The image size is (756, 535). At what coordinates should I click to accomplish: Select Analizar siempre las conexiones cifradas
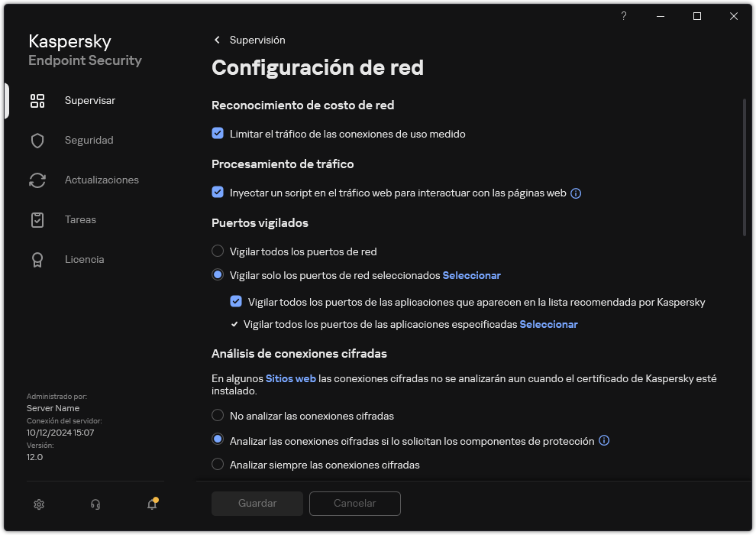(218, 465)
